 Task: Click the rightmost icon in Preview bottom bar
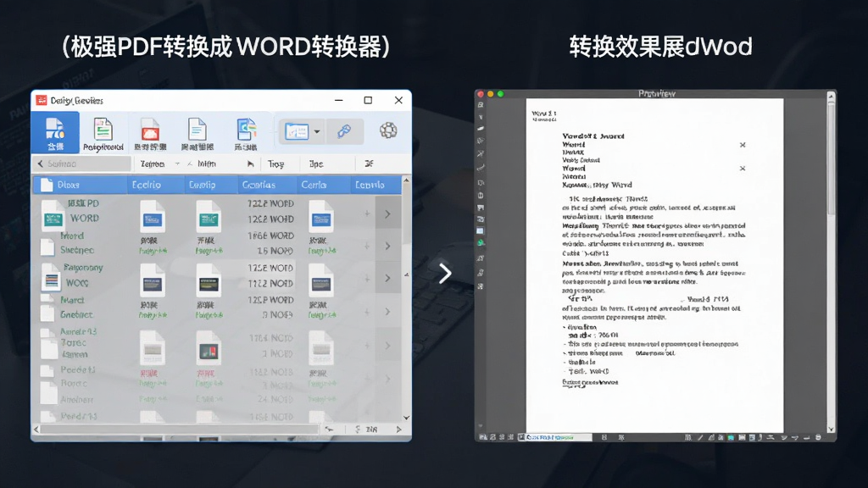(x=818, y=437)
